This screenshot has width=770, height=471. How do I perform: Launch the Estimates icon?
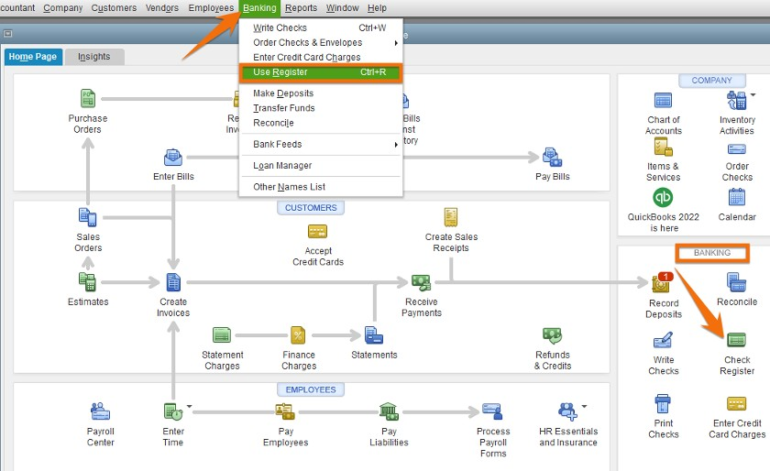coord(88,282)
